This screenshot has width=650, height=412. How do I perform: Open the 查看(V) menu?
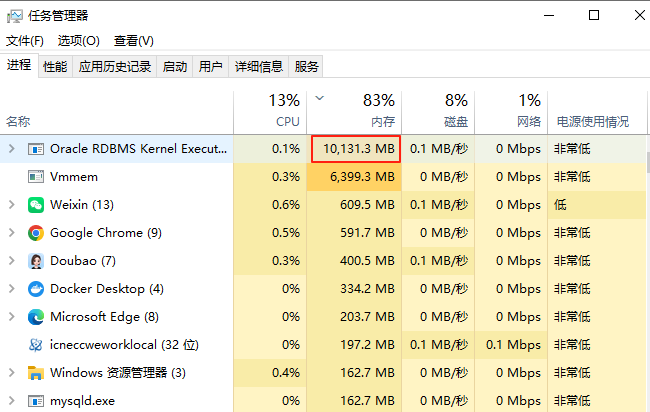point(133,41)
